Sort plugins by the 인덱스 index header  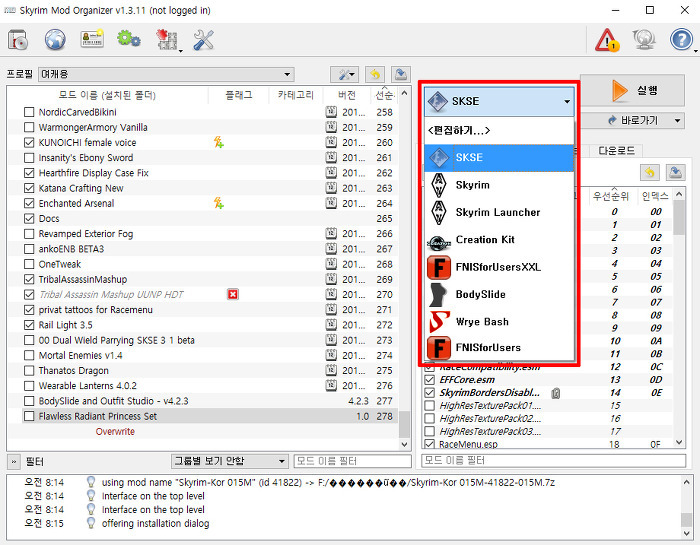coord(654,196)
